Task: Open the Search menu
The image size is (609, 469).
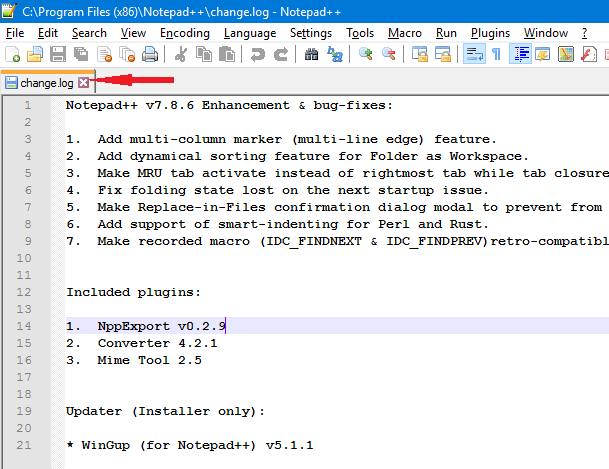Action: click(89, 33)
